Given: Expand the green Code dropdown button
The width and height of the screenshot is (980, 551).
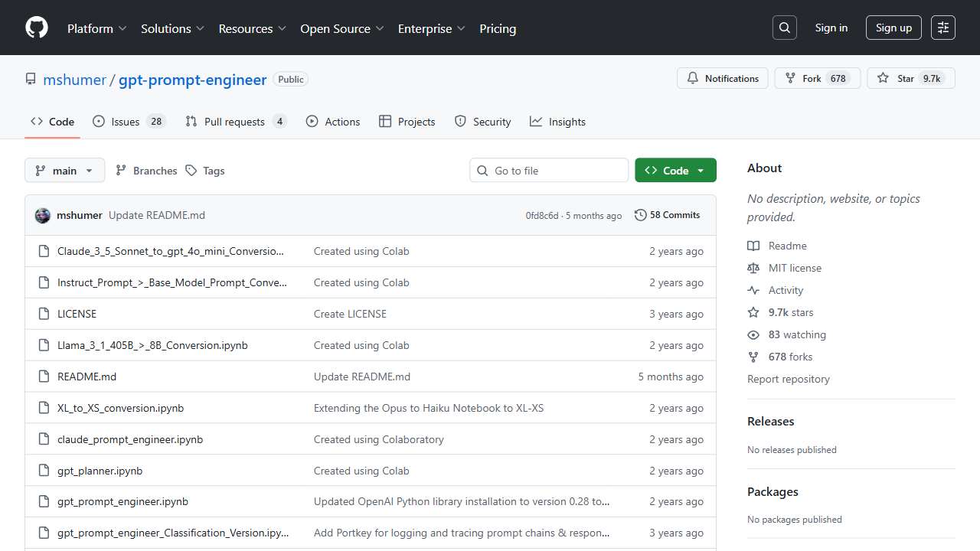Looking at the screenshot, I should 675,171.
